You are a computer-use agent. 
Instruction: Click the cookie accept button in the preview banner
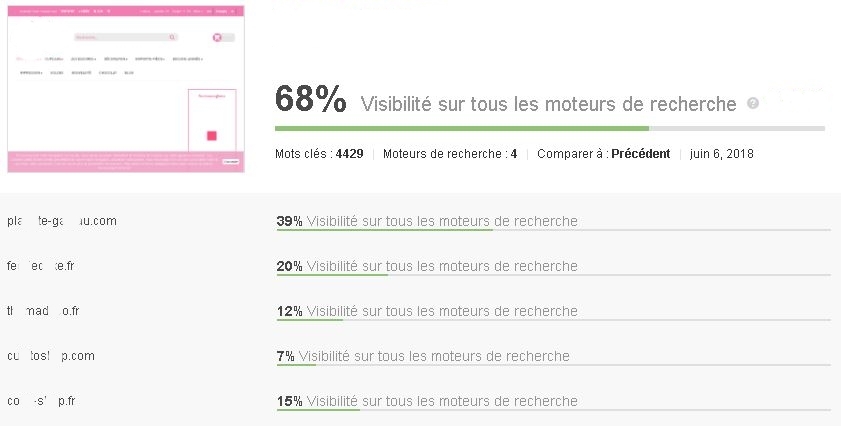pyautogui.click(x=231, y=161)
